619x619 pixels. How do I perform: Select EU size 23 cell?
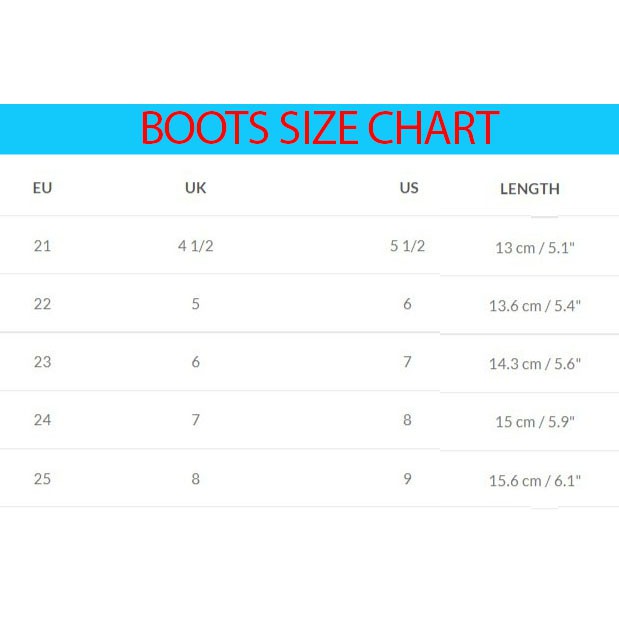coord(42,362)
